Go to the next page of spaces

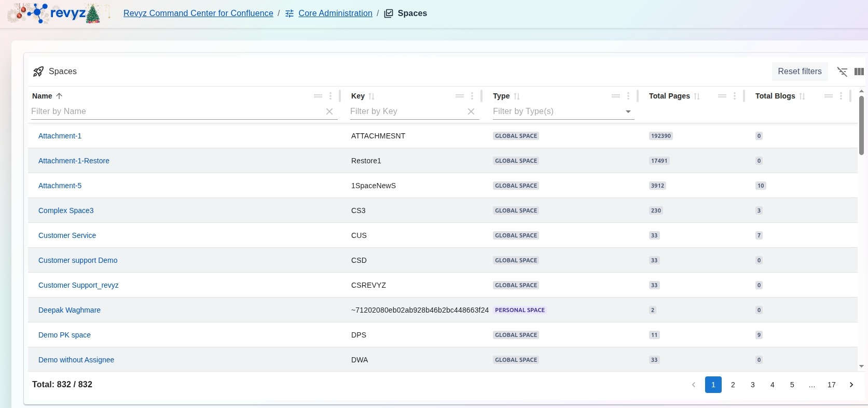[x=851, y=385]
